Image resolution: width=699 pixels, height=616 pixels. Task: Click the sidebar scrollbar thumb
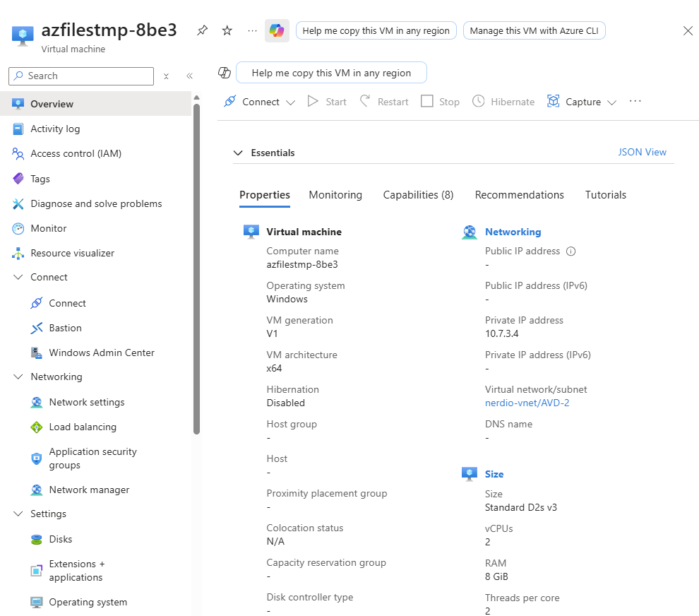[196, 269]
